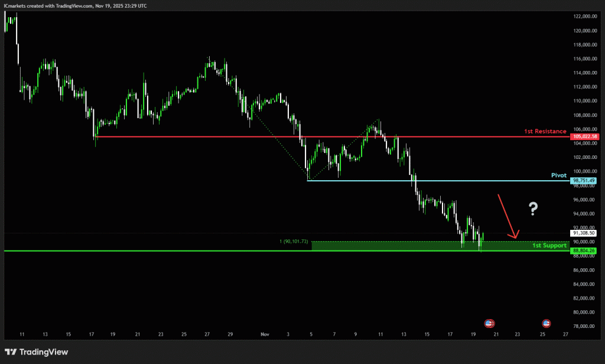Open the stacked US flag event icons near date 20
This screenshot has width=605, height=364.
(x=489, y=323)
